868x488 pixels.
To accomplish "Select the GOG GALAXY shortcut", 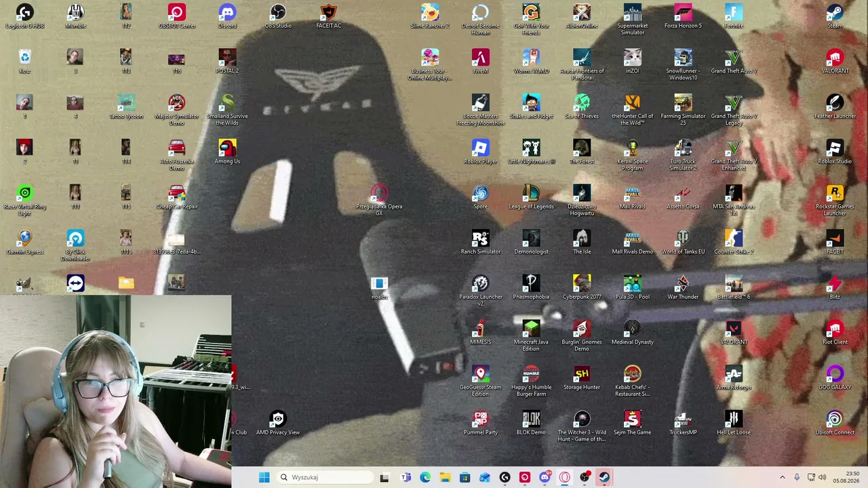I will [835, 378].
